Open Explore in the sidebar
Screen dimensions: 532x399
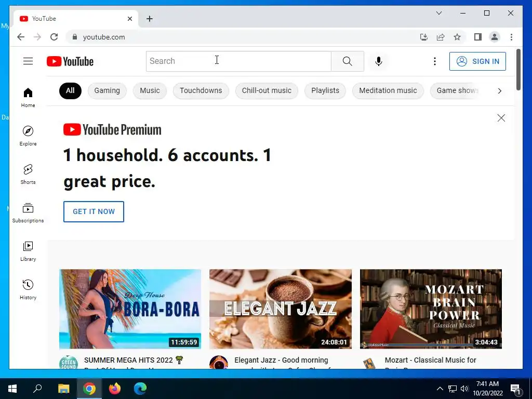click(28, 136)
